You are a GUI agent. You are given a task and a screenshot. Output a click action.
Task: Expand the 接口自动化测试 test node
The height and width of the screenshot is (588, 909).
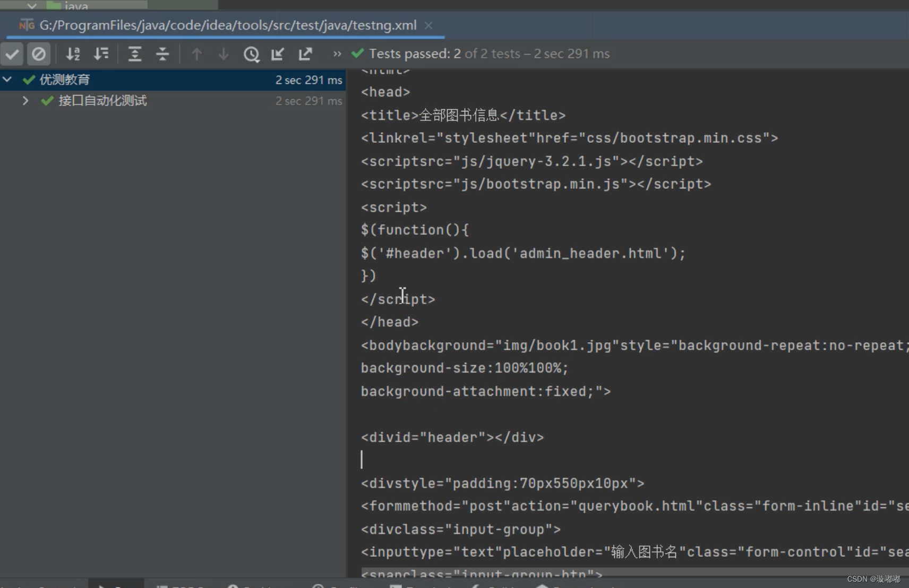tap(25, 100)
